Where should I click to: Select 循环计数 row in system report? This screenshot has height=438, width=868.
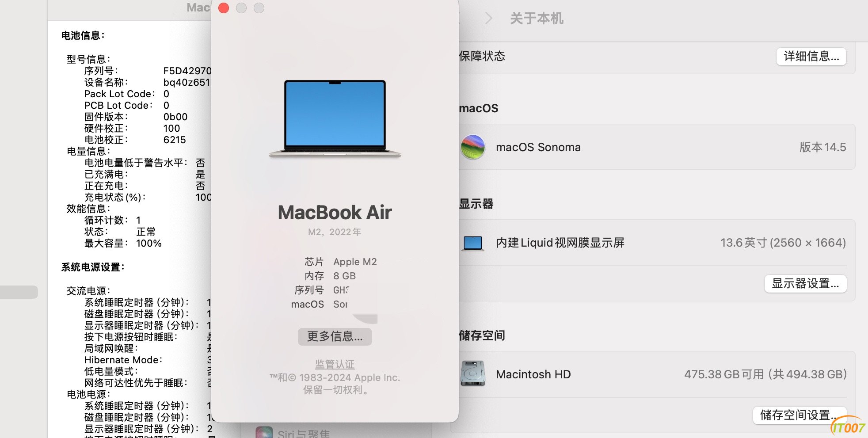pyautogui.click(x=113, y=220)
